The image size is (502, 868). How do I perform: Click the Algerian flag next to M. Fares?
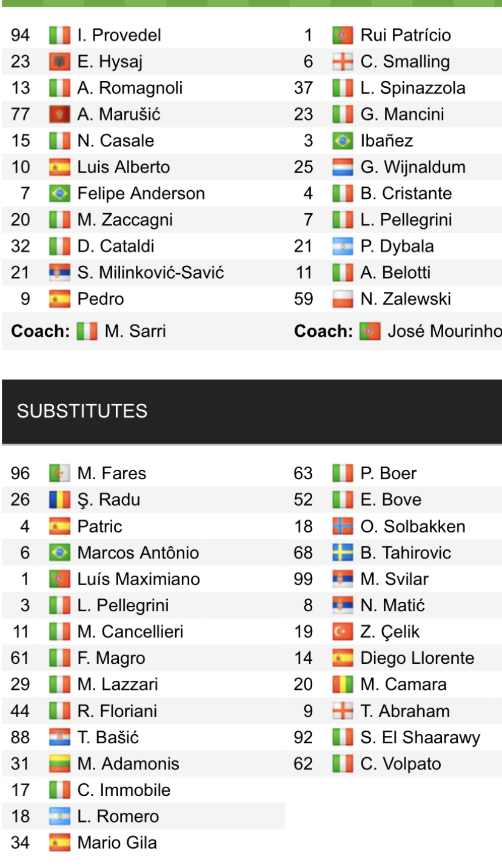point(59,473)
